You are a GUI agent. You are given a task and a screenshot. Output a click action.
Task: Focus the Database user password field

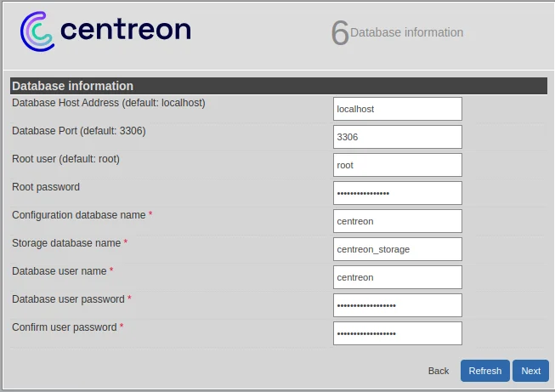click(398, 305)
